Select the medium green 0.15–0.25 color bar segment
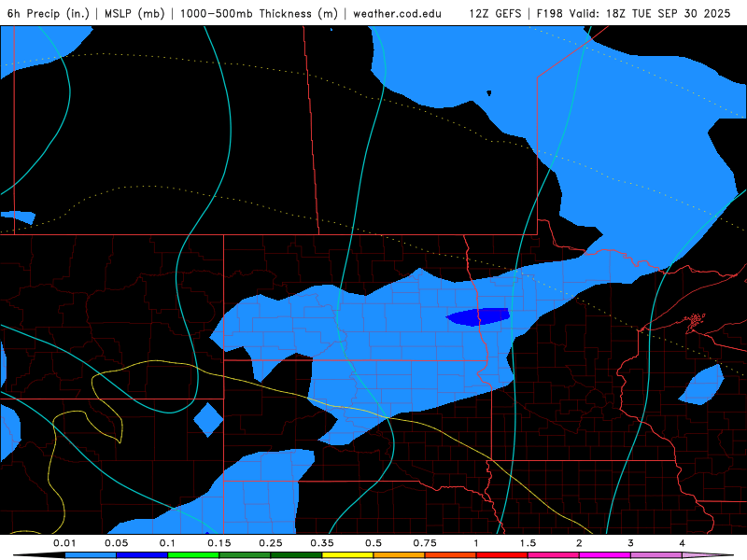Screen dimensions: 747x560 pos(245,555)
